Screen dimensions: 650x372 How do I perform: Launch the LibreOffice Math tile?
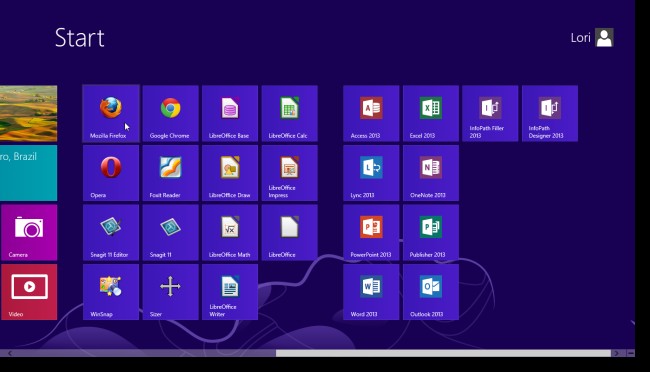pyautogui.click(x=230, y=233)
